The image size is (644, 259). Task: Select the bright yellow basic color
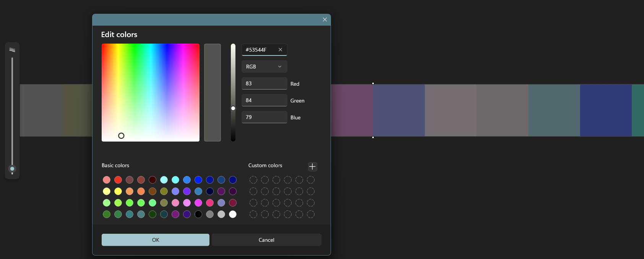click(118, 191)
